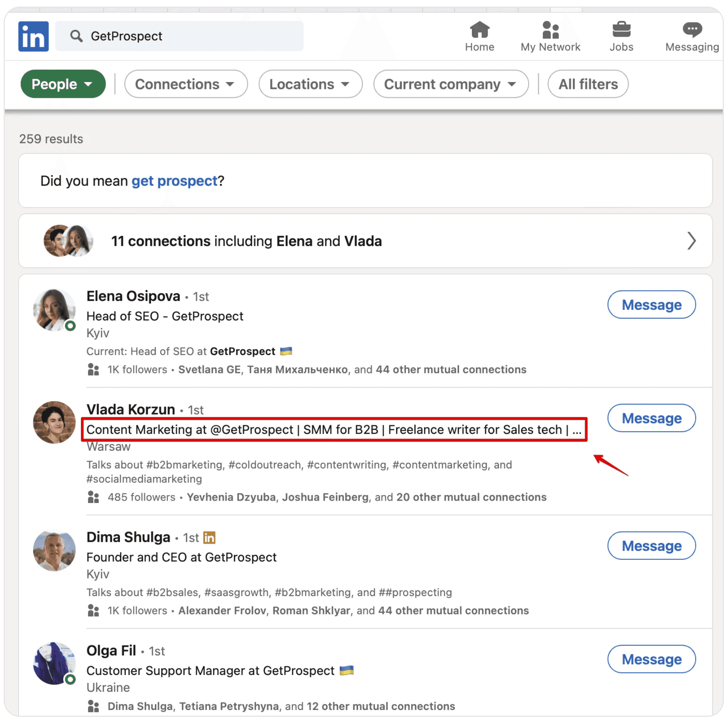
Task: Open All filters
Action: click(587, 84)
